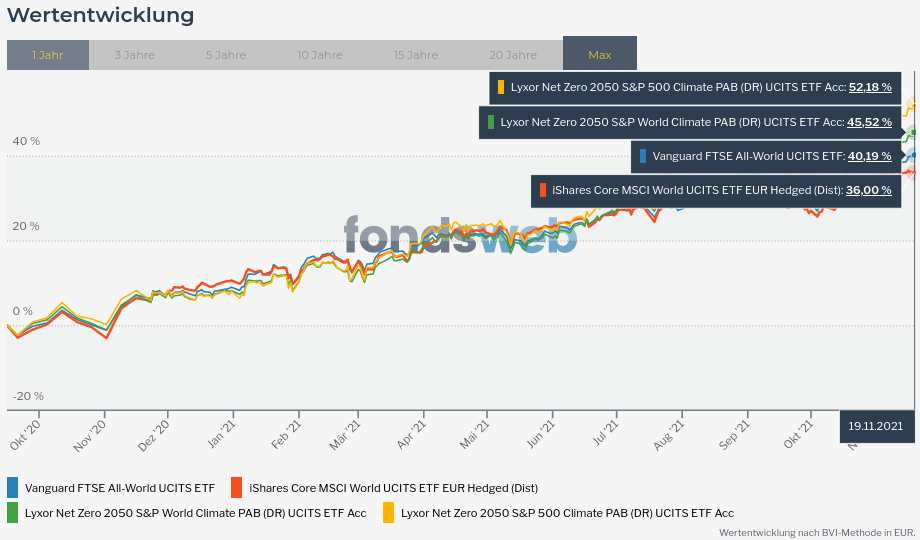Screen dimensions: 920x540
Task: Click the green Lyxor World legend swatch
Action: pos(12,512)
